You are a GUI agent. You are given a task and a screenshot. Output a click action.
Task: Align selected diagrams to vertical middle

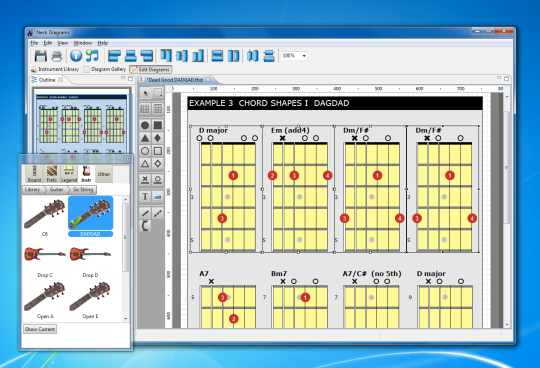[x=182, y=55]
